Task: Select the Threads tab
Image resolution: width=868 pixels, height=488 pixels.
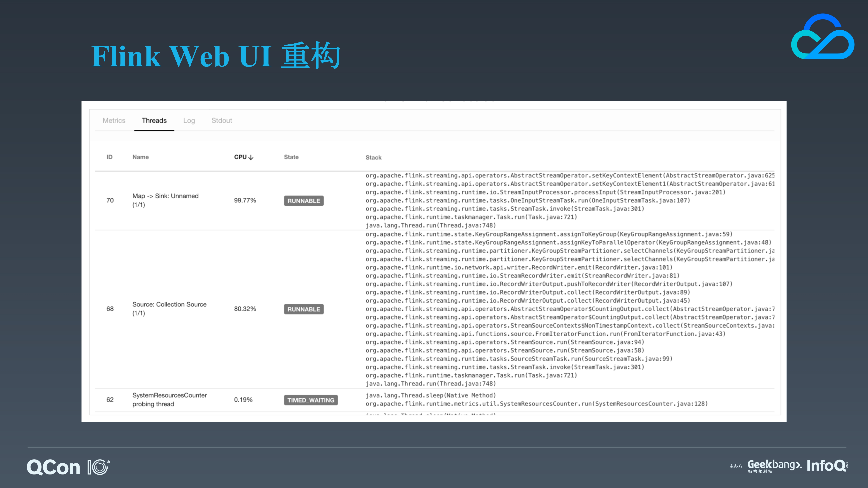Action: (x=154, y=121)
